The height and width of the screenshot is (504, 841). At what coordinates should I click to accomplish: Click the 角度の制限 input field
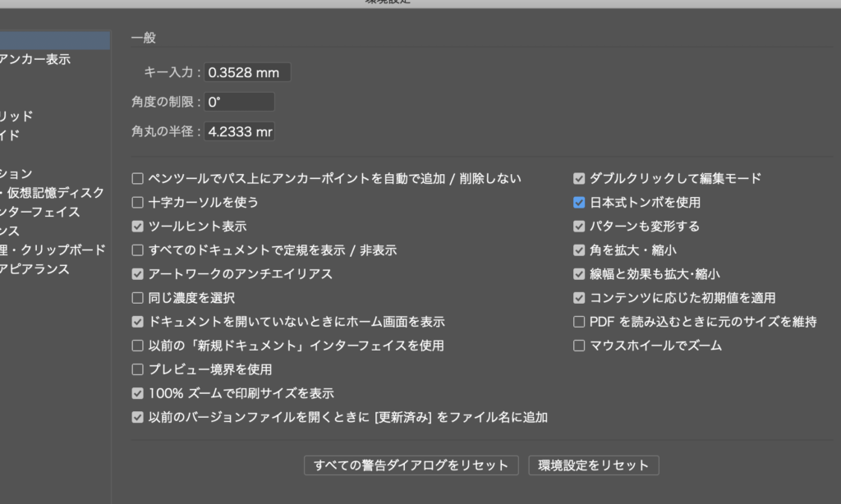(239, 103)
